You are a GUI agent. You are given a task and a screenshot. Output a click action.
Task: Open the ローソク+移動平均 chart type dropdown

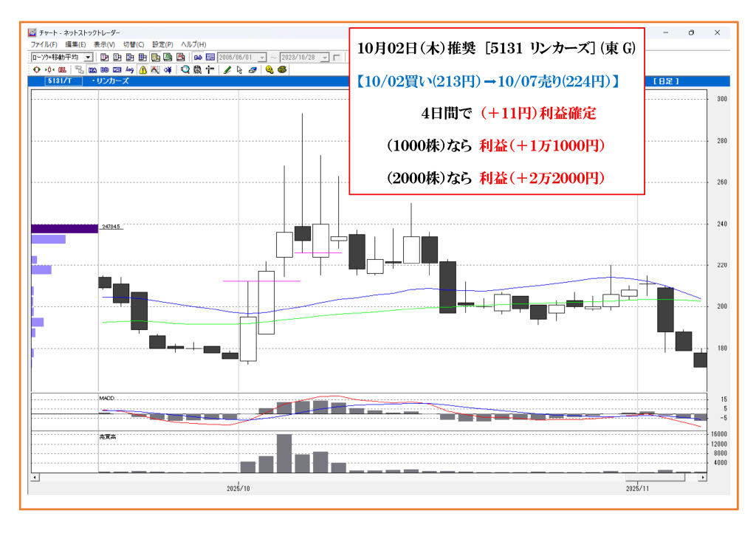click(89, 57)
